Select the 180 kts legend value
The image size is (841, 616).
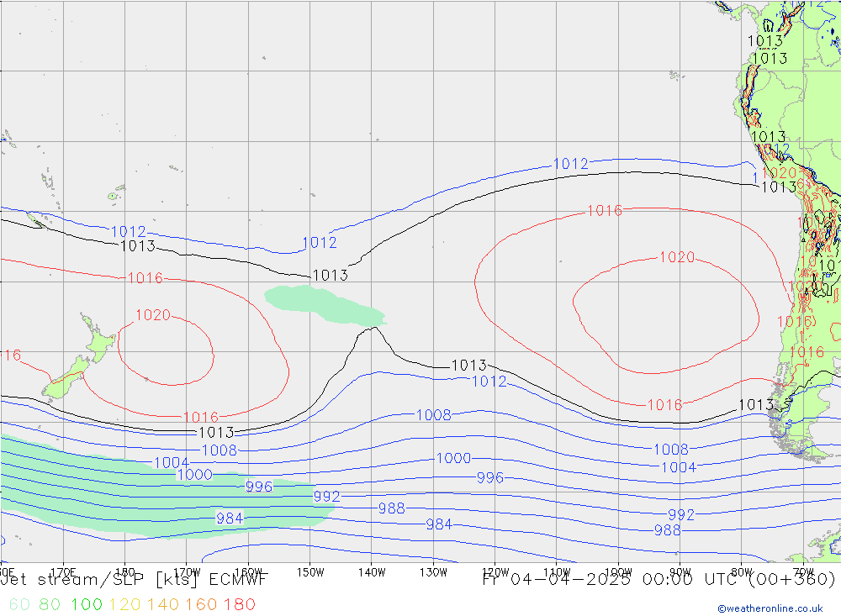(239, 605)
